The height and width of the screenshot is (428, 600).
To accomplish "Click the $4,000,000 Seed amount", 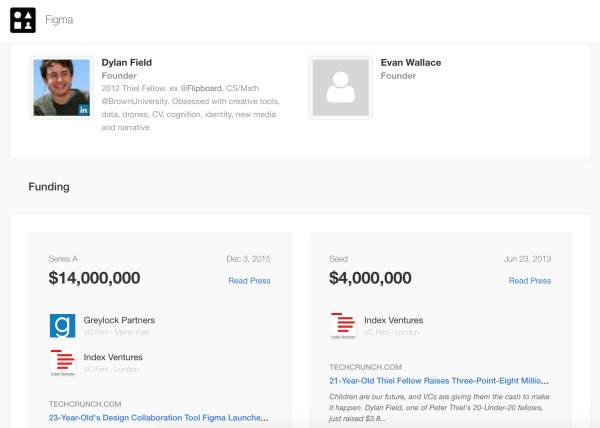I will (370, 278).
